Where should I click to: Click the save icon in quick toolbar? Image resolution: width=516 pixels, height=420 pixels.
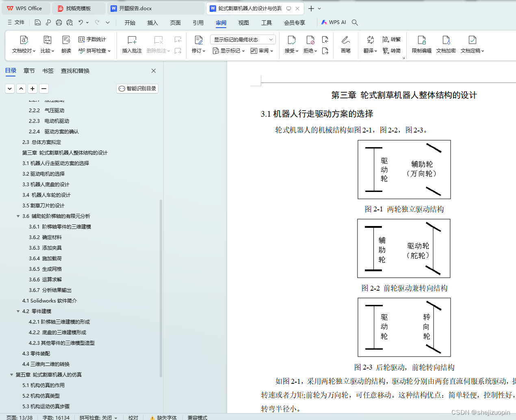(x=38, y=22)
